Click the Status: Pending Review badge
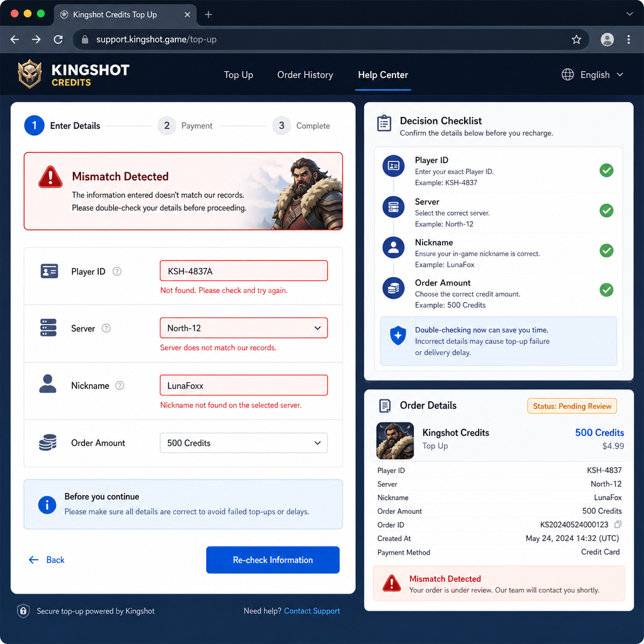This screenshot has height=644, width=644. pos(572,406)
